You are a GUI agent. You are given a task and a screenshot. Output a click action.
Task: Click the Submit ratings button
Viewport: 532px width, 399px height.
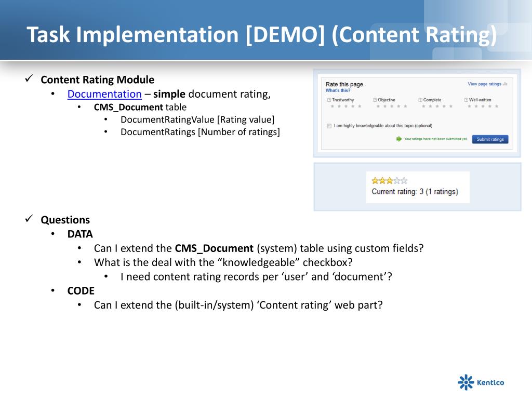coord(490,139)
